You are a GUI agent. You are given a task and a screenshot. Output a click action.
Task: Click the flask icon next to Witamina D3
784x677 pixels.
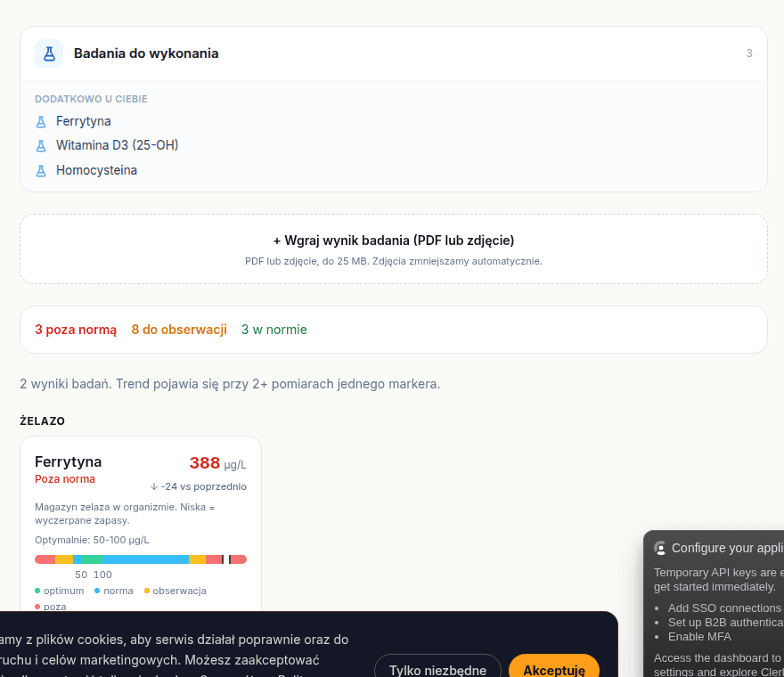point(41,145)
